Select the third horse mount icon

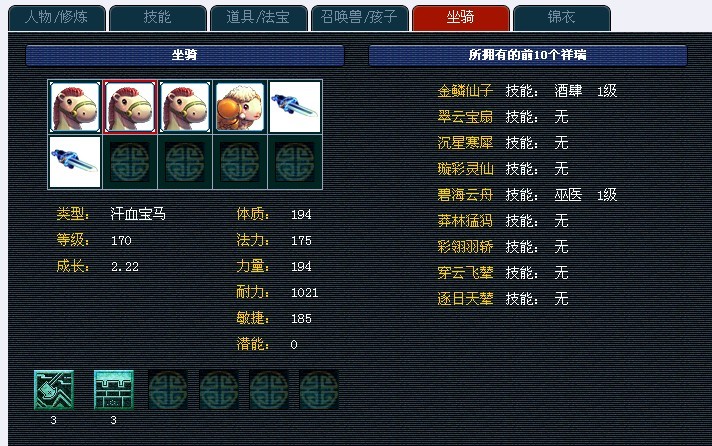click(185, 107)
